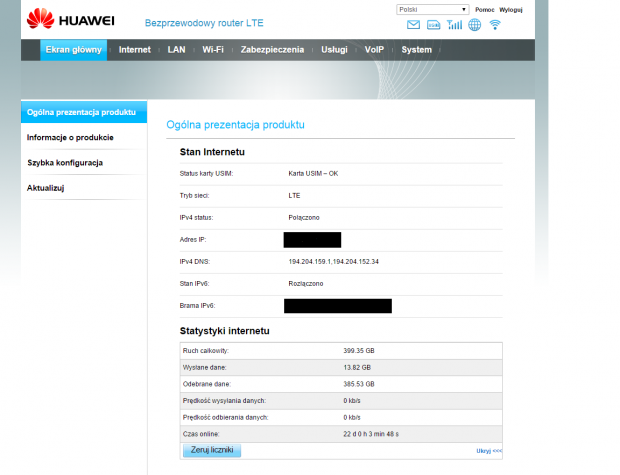The height and width of the screenshot is (475, 620).
Task: Switch to the Internet tab
Action: (134, 49)
